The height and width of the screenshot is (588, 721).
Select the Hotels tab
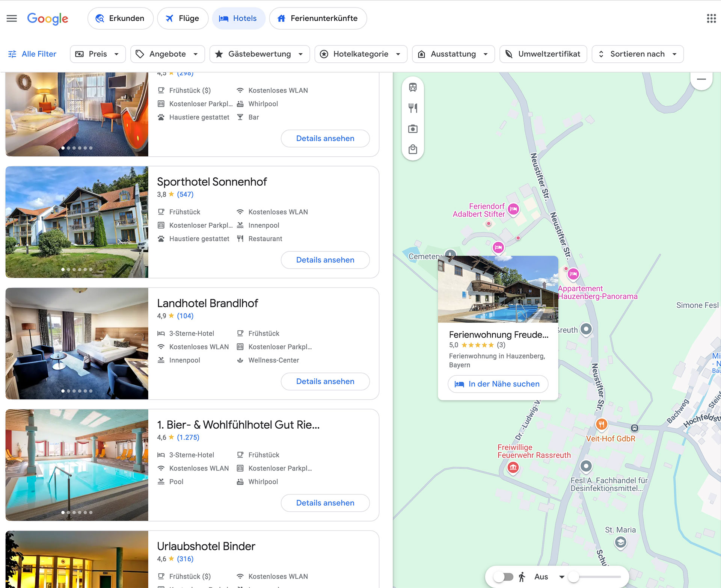238,18
